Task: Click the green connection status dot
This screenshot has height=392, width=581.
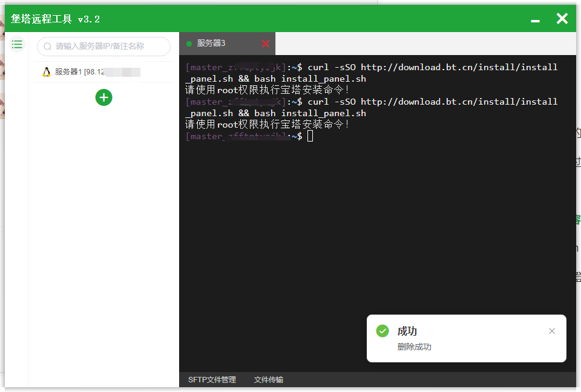Action: point(189,44)
